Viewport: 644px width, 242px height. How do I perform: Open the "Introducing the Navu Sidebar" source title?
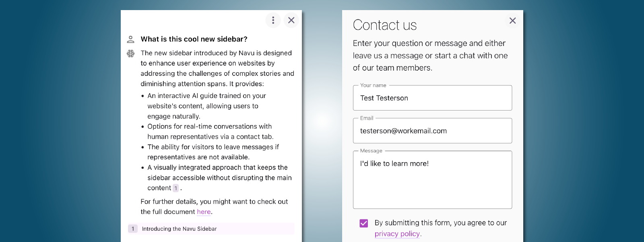pyautogui.click(x=179, y=229)
